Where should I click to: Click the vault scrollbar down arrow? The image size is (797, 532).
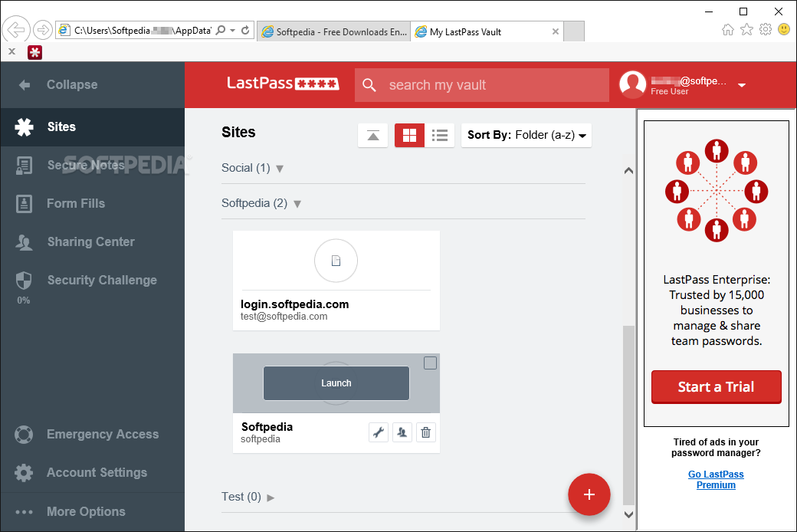click(628, 514)
